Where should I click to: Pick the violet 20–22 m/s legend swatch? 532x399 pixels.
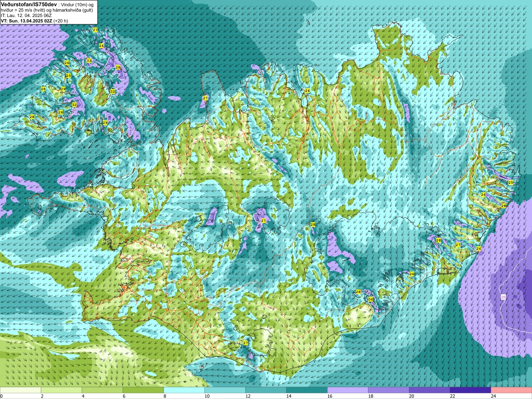click(x=429, y=390)
